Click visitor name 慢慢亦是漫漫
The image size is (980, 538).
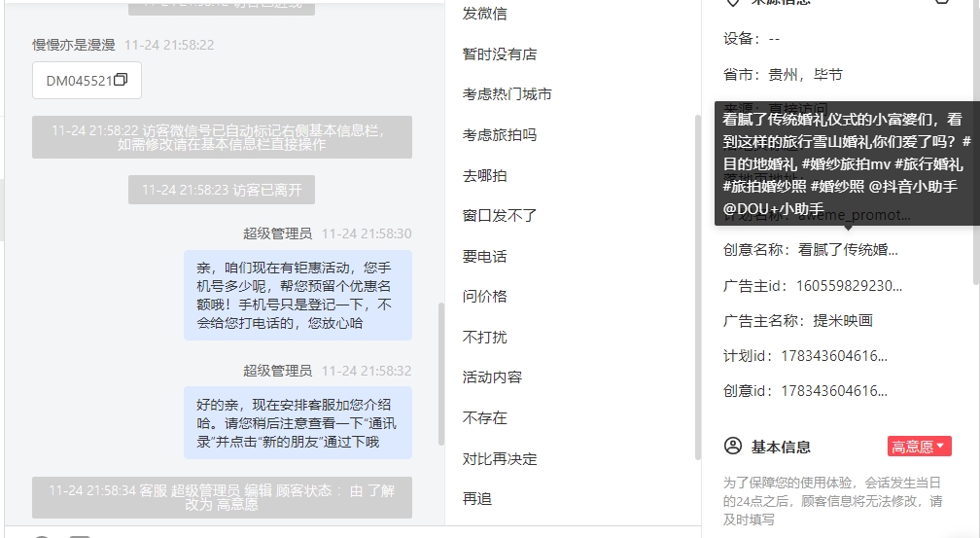[x=74, y=45]
